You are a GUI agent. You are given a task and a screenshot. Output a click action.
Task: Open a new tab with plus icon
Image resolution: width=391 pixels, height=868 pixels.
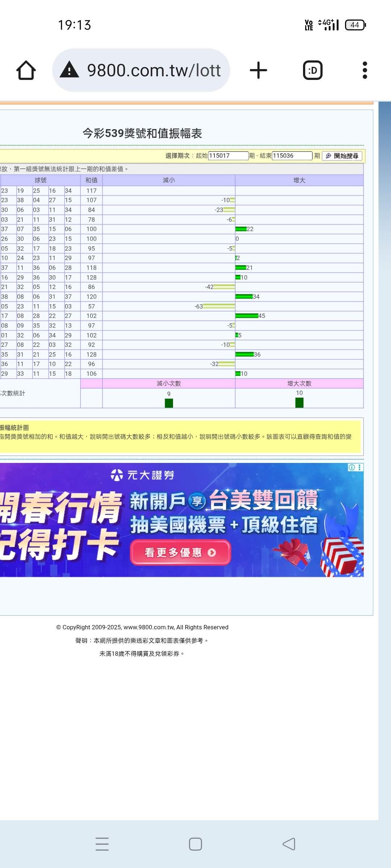(x=258, y=70)
